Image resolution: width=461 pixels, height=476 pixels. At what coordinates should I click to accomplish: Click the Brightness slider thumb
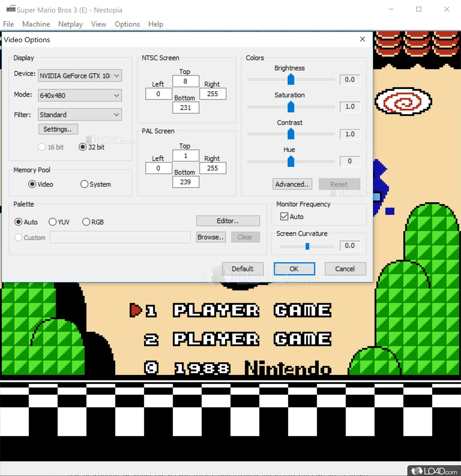tap(291, 80)
